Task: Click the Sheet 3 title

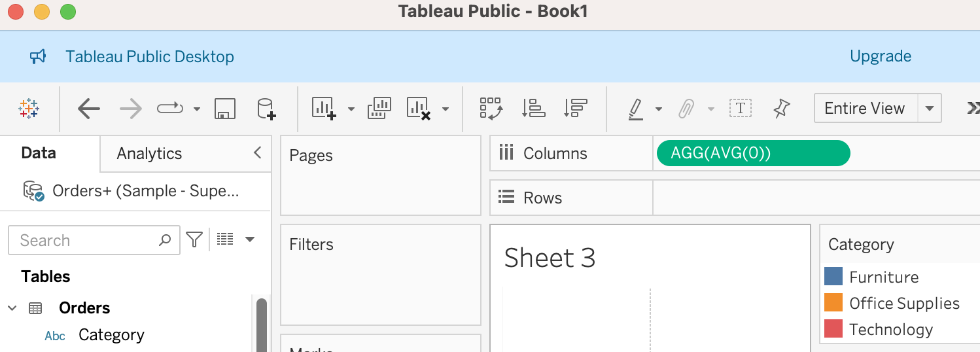Action: tap(550, 258)
